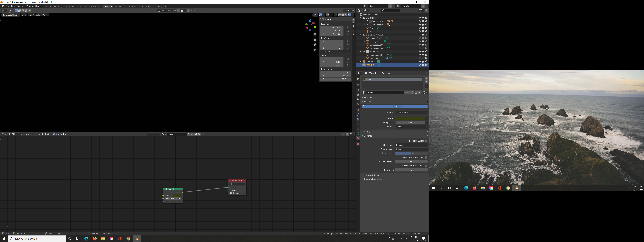Click the viewport zoom magnifier icon
644x242 pixels.
click(x=315, y=35)
